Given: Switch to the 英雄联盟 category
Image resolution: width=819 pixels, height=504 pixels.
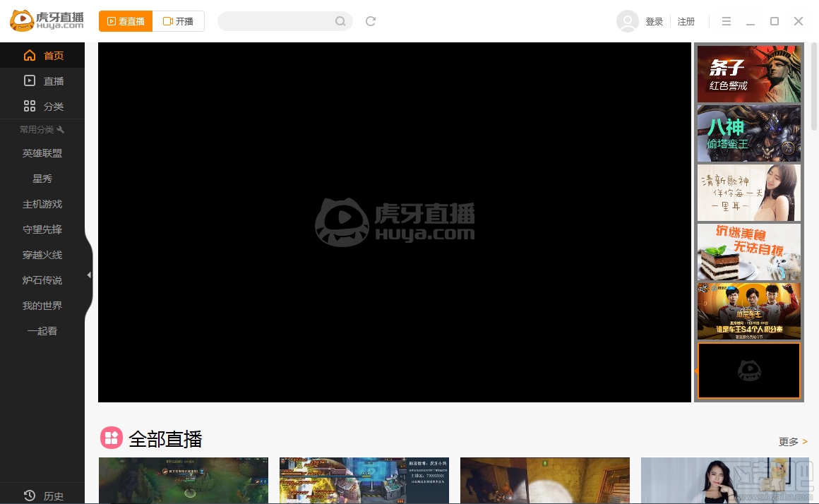Looking at the screenshot, I should pos(42,152).
